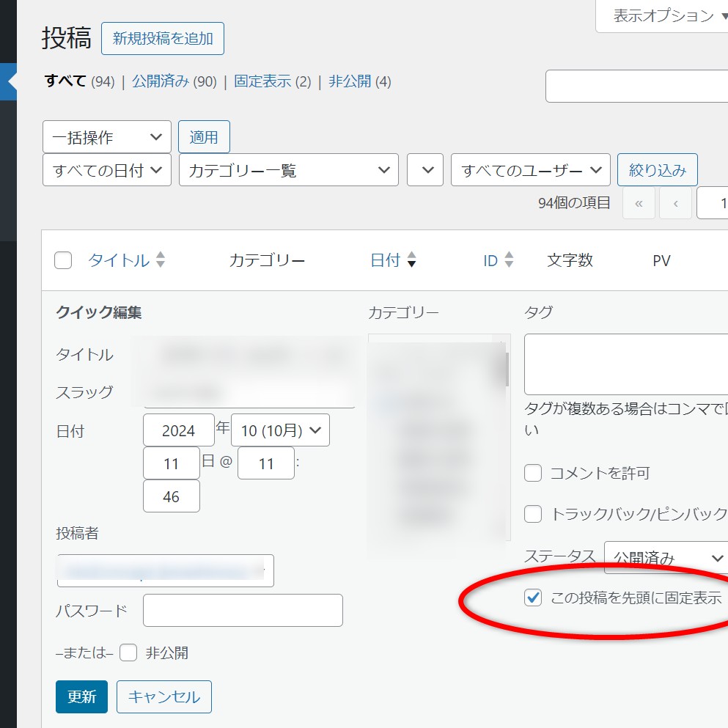The width and height of the screenshot is (728, 728).
Task: Go to previous page with ‹ icon
Action: [x=675, y=203]
